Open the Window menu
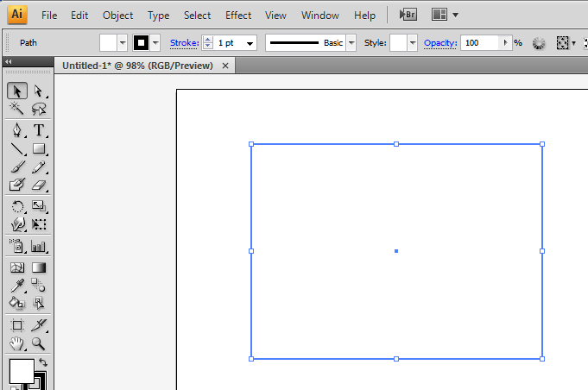Viewport: 588px width, 390px height. (x=319, y=16)
